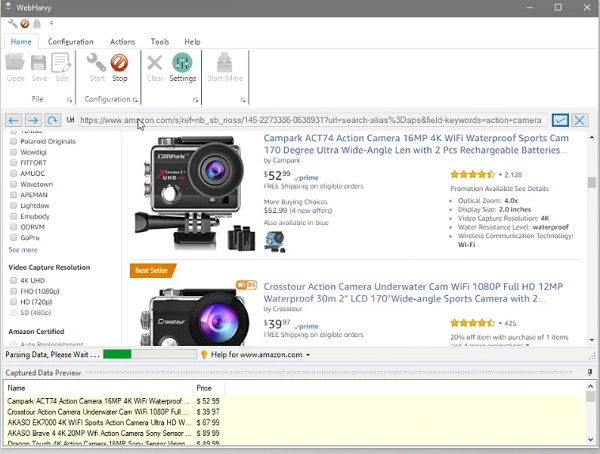Viewport: 600px width, 454px height.
Task: Check the FITFORT brand checkbox
Action: click(13, 163)
